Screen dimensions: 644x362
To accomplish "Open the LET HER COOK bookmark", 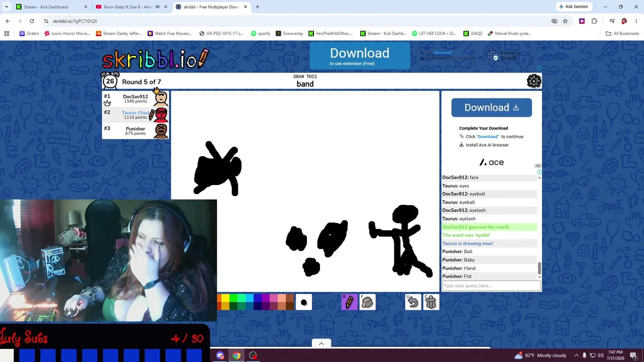I will [x=434, y=34].
